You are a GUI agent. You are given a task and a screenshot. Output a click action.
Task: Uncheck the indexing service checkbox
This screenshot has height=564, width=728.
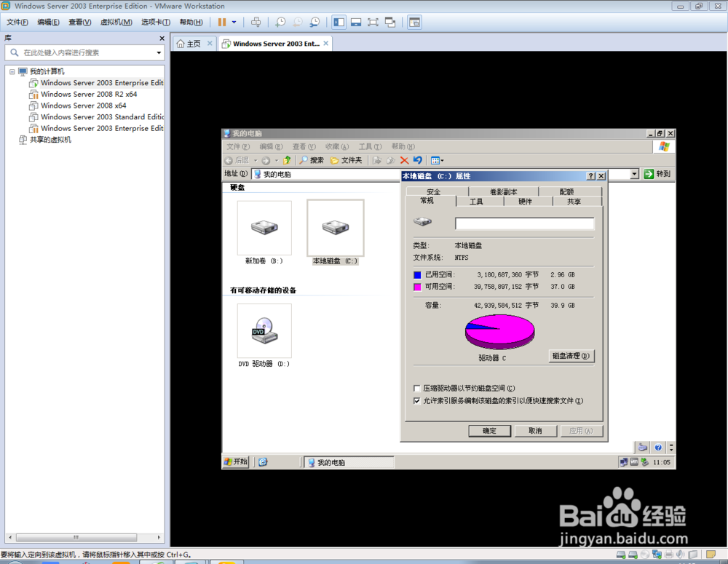coord(417,401)
